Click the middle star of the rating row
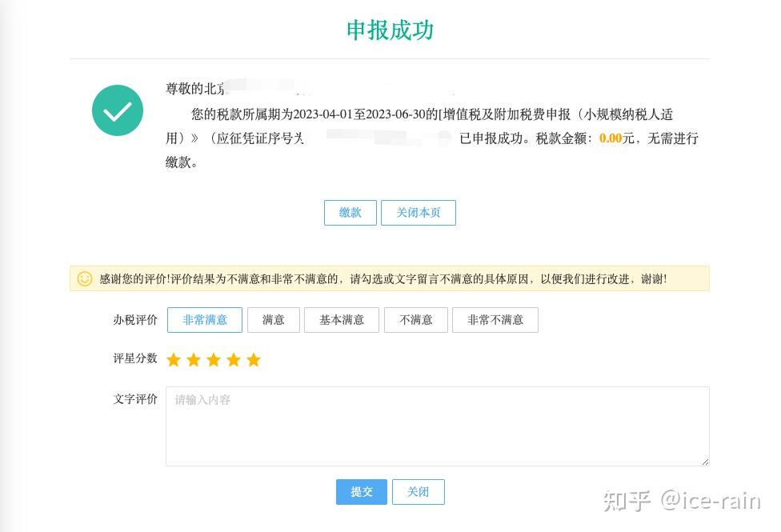 (214, 360)
